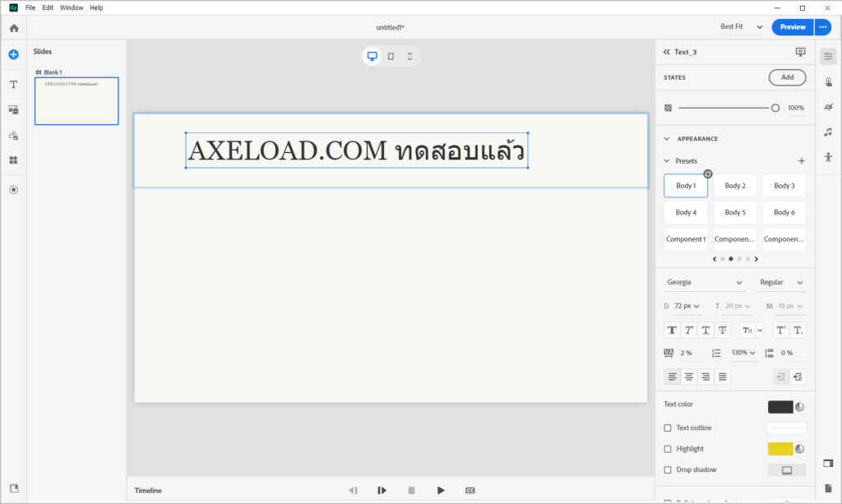This screenshot has width=842, height=504.
Task: Switch to tablet device view
Action: [391, 56]
